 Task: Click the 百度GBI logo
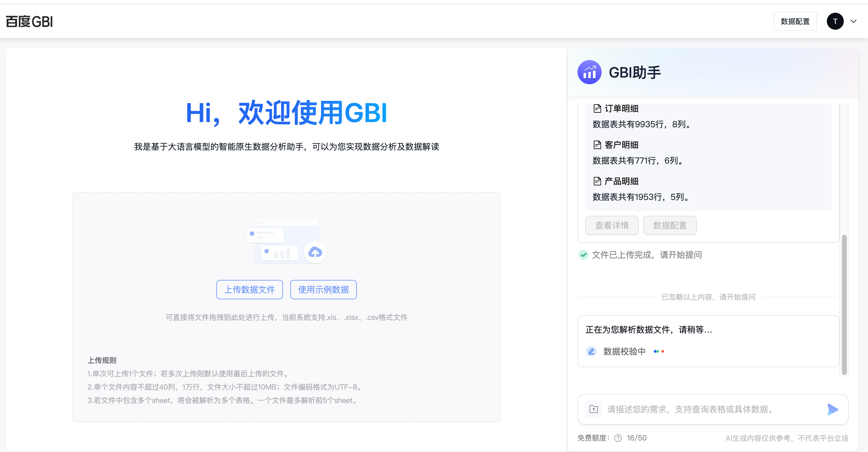(x=30, y=22)
